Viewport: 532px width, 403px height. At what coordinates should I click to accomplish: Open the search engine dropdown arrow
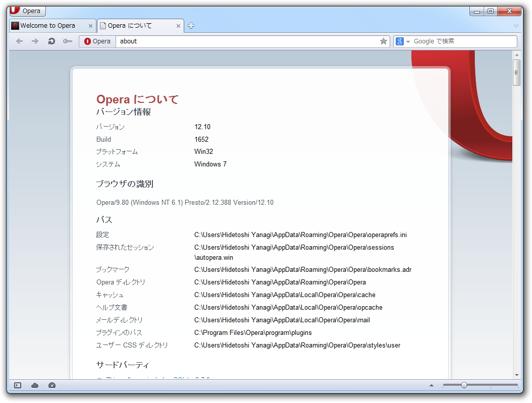[407, 41]
